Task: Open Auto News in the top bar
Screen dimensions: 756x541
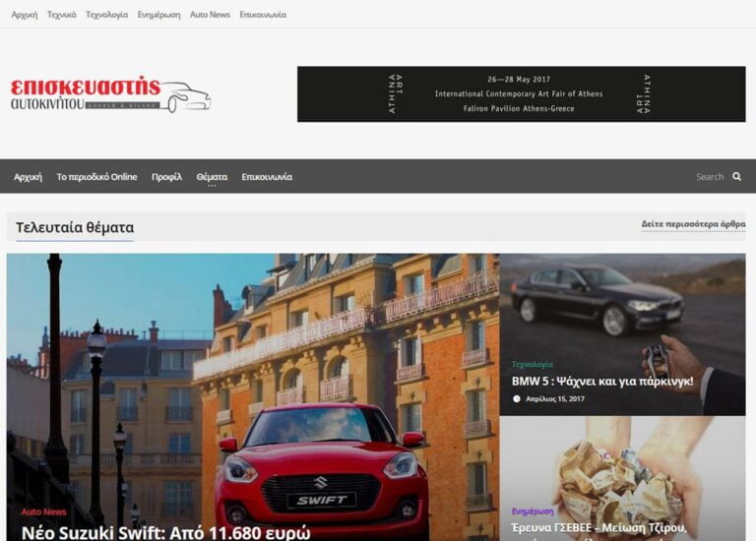Action: (210, 15)
